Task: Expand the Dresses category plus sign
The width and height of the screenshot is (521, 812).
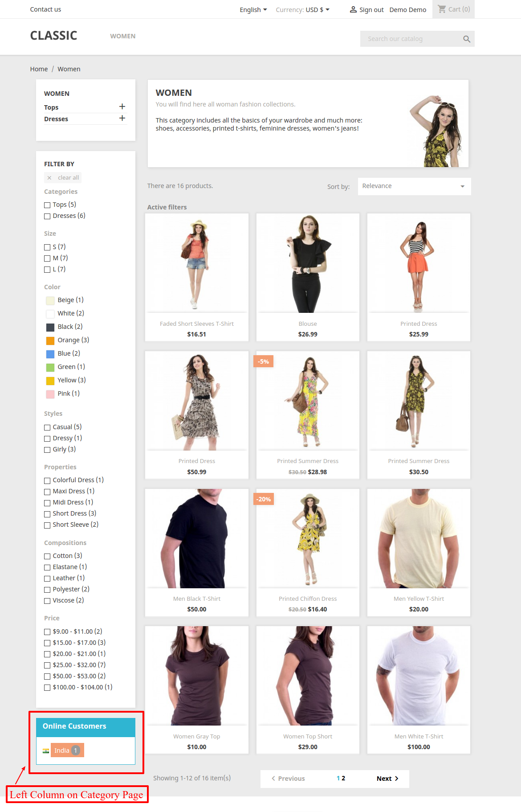Action: click(122, 118)
